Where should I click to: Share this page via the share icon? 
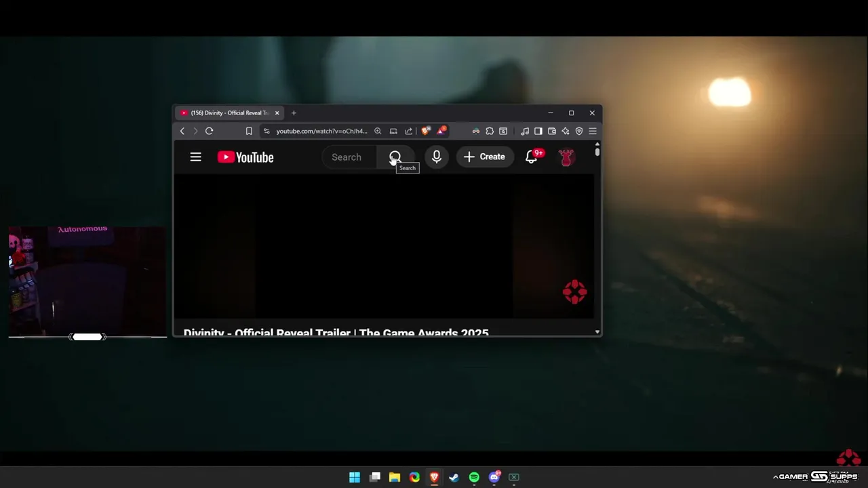click(x=408, y=131)
